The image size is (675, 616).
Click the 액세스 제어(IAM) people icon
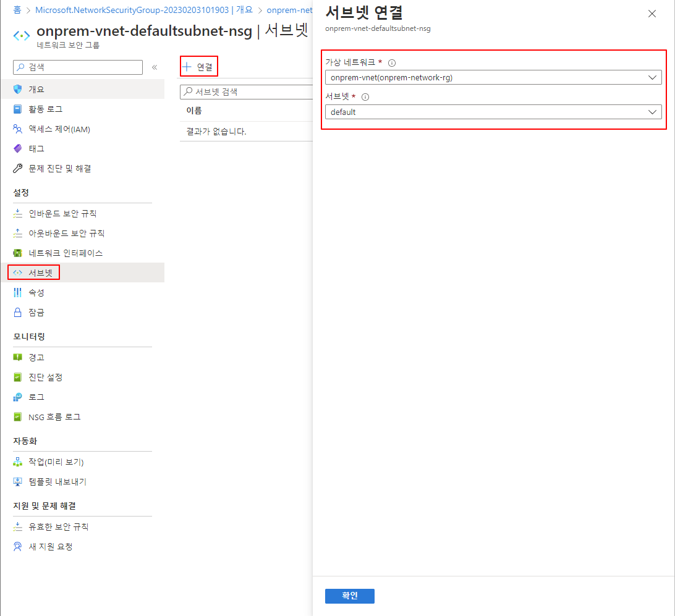pyautogui.click(x=18, y=129)
